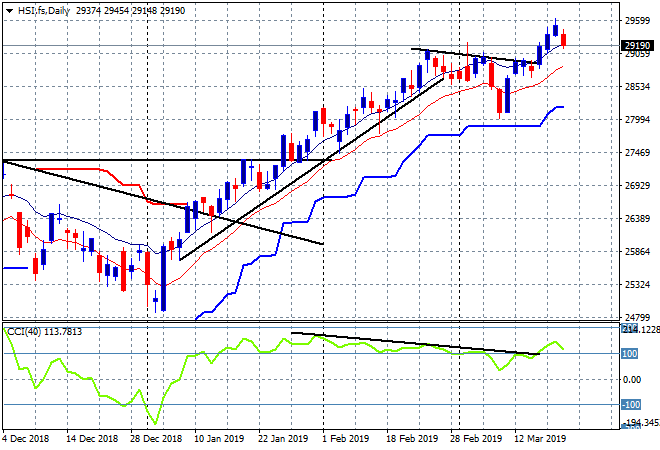660x450 pixels.
Task: Click the 27469 price axis label
Action: (x=638, y=153)
